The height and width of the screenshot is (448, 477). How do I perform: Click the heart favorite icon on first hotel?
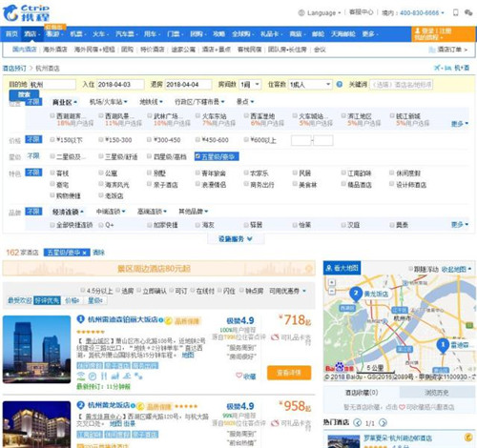tap(238, 376)
